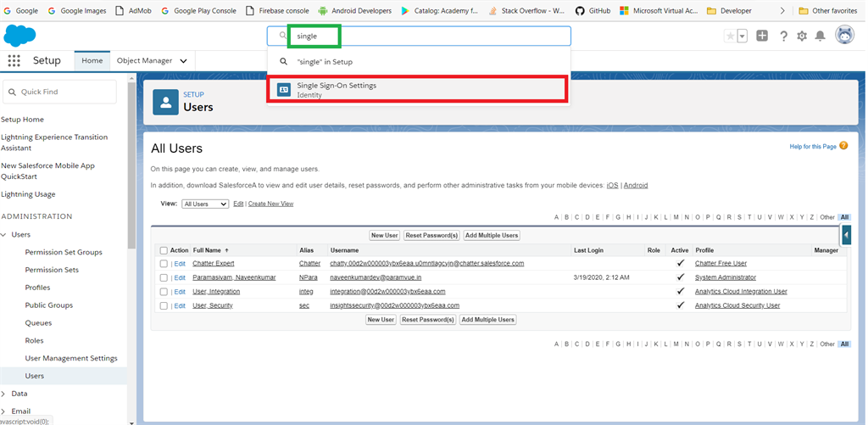Image resolution: width=868 pixels, height=425 pixels.
Task: Open the App Launcher grid icon
Action: coord(14,61)
